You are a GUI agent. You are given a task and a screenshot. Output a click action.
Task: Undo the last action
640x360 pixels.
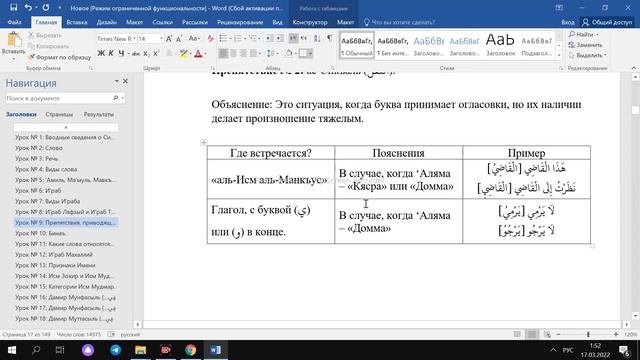click(x=28, y=7)
